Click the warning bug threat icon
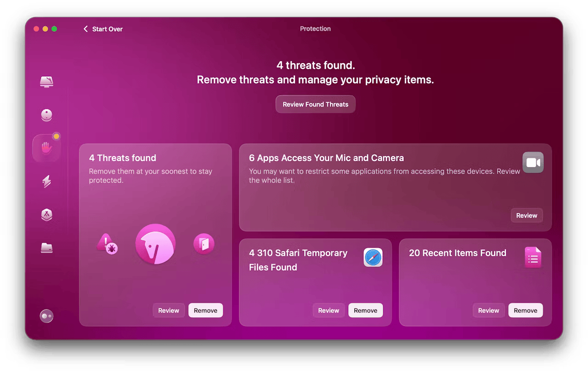Screen dimensions: 588x373 [107, 244]
